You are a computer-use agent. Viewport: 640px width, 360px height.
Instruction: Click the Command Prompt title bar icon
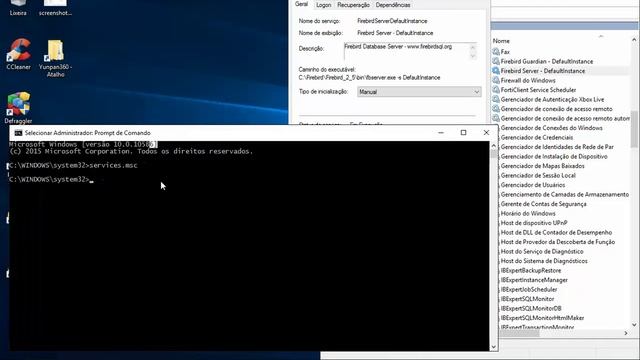[18, 133]
